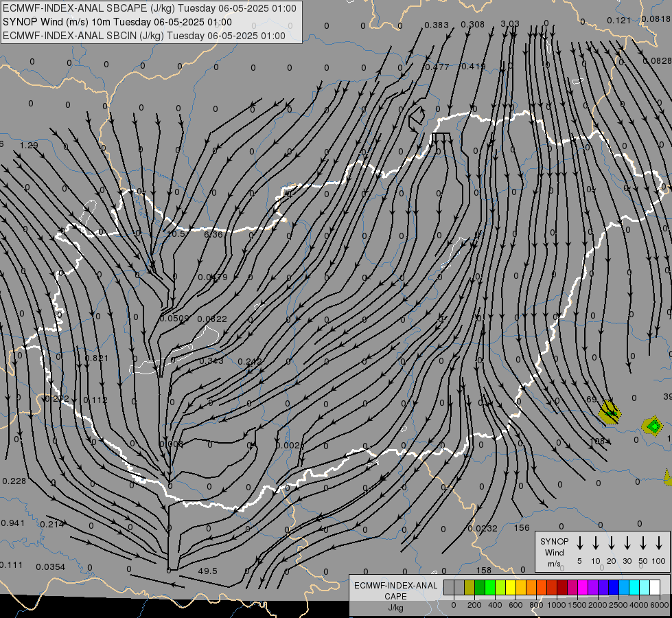Click the 2000 tick label in CAPE legend
672x618 pixels.
point(598,605)
